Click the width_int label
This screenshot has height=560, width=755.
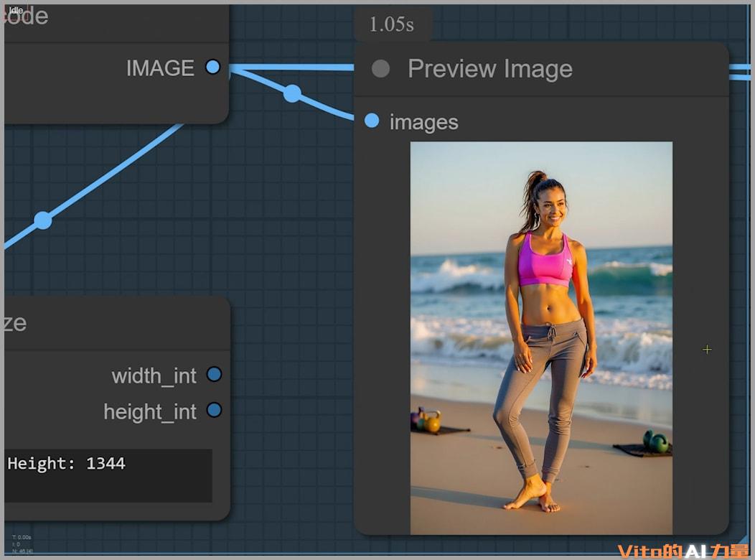click(154, 376)
